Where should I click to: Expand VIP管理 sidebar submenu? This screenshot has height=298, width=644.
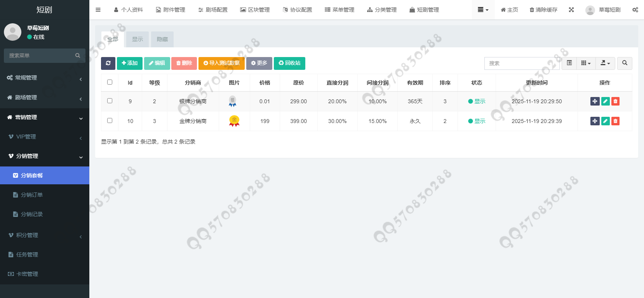[x=45, y=137]
